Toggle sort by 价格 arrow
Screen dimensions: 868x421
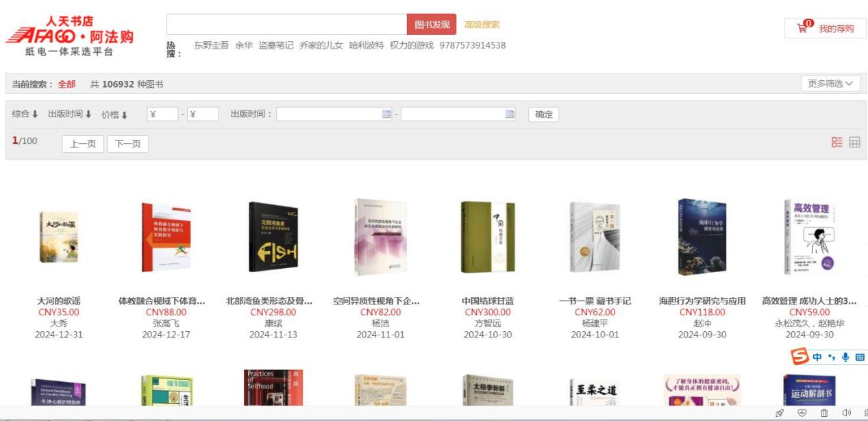[114, 115]
